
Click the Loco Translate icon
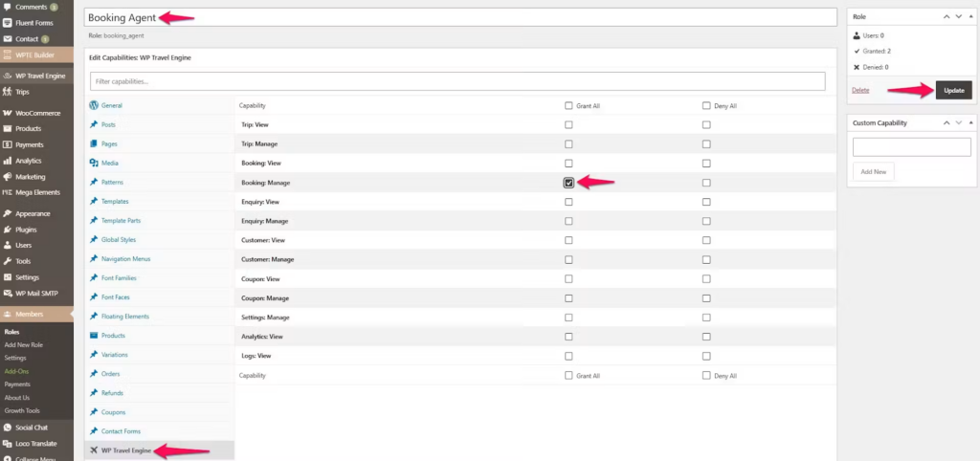(x=7, y=444)
